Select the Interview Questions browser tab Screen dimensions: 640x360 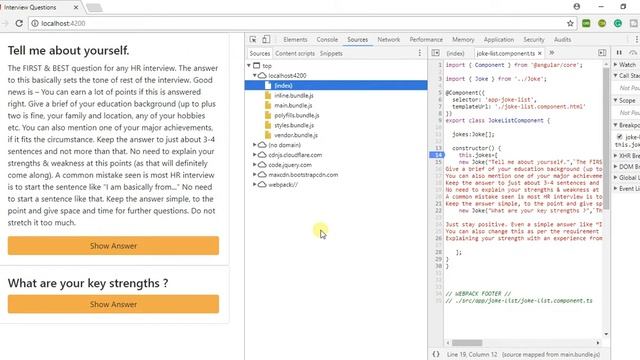click(40, 7)
